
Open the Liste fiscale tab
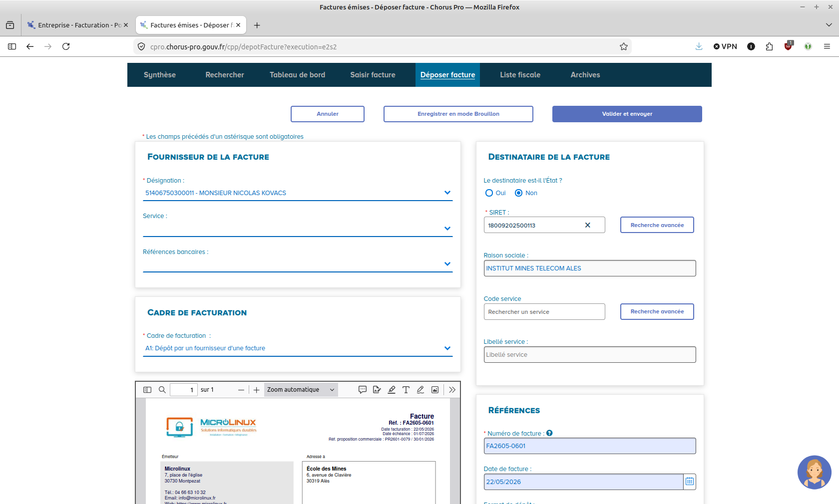pyautogui.click(x=520, y=75)
